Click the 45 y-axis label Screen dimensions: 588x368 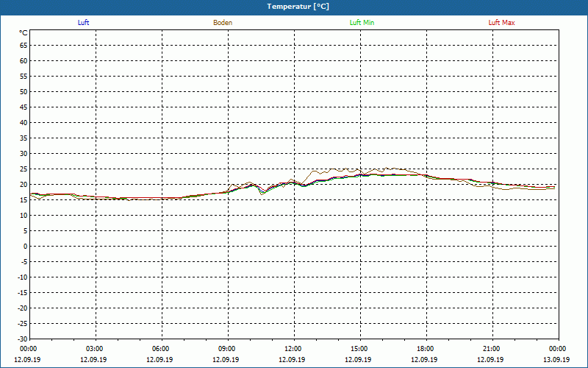click(x=24, y=107)
